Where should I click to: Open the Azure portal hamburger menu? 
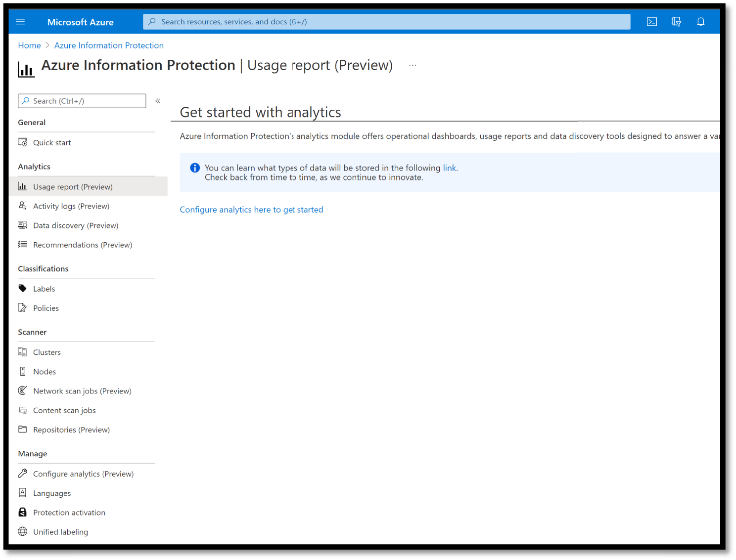tap(20, 22)
